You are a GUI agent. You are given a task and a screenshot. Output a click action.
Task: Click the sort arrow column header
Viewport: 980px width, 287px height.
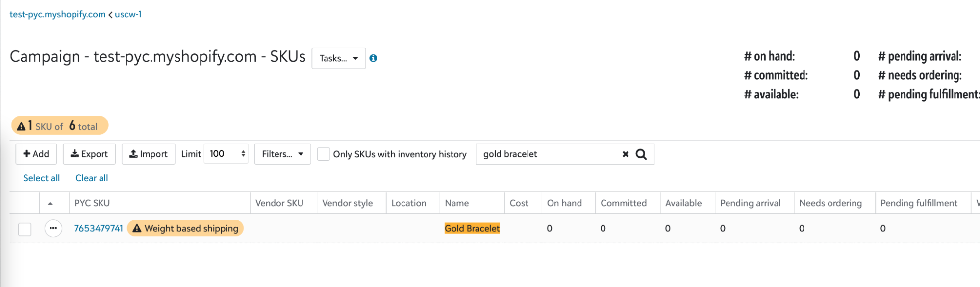(50, 203)
